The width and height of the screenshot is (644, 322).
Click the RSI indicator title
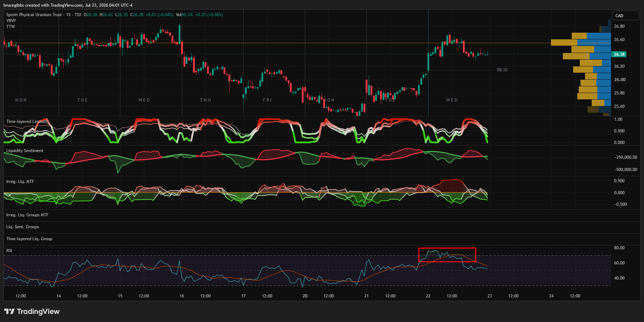point(9,251)
